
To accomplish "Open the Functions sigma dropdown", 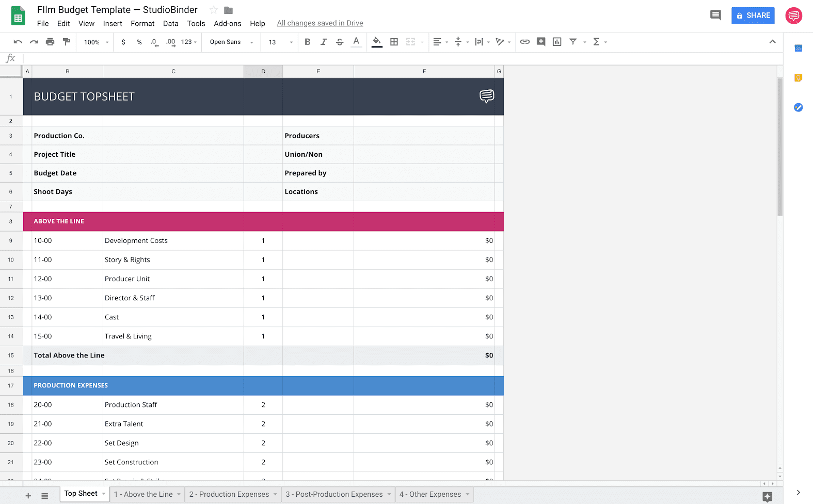I will (600, 42).
